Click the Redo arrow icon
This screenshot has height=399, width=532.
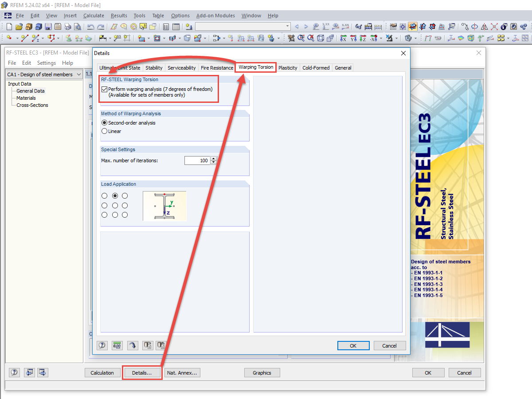tap(101, 27)
